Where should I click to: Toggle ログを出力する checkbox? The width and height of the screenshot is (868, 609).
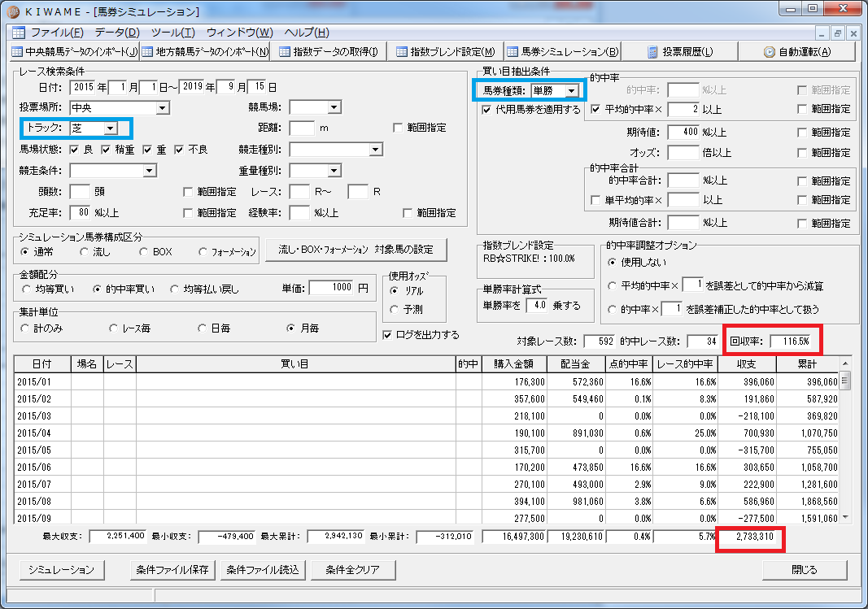[x=387, y=335]
